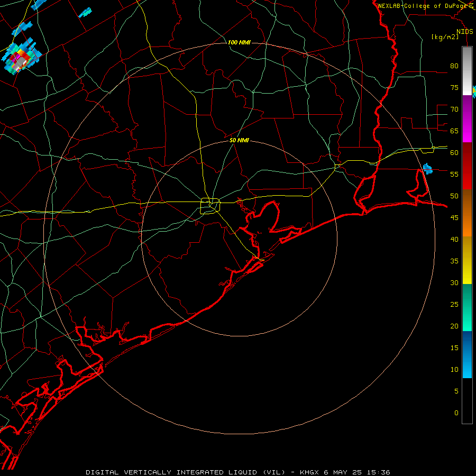Viewport: 476px width, 476px height.
Task: Click the 100 NMI range ring label
Action: (x=239, y=42)
